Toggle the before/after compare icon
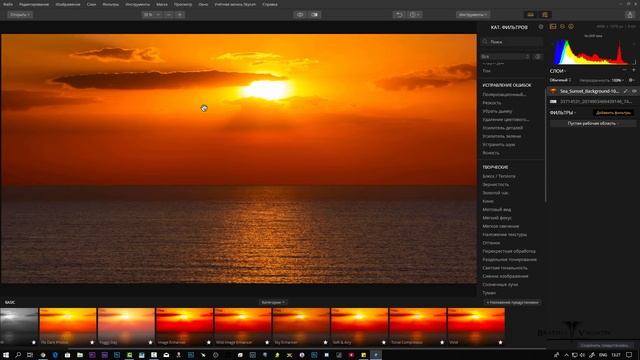The height and width of the screenshot is (360, 640). click(x=315, y=15)
